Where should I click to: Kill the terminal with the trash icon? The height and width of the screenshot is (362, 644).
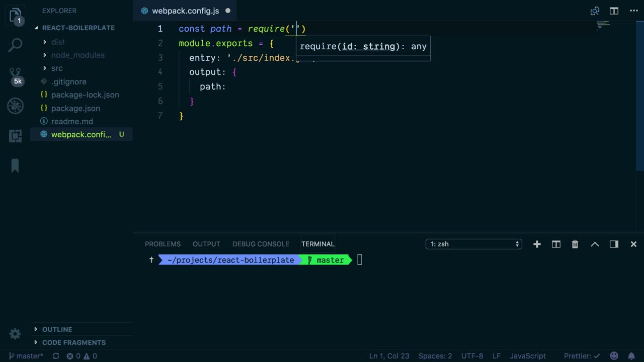point(575,244)
